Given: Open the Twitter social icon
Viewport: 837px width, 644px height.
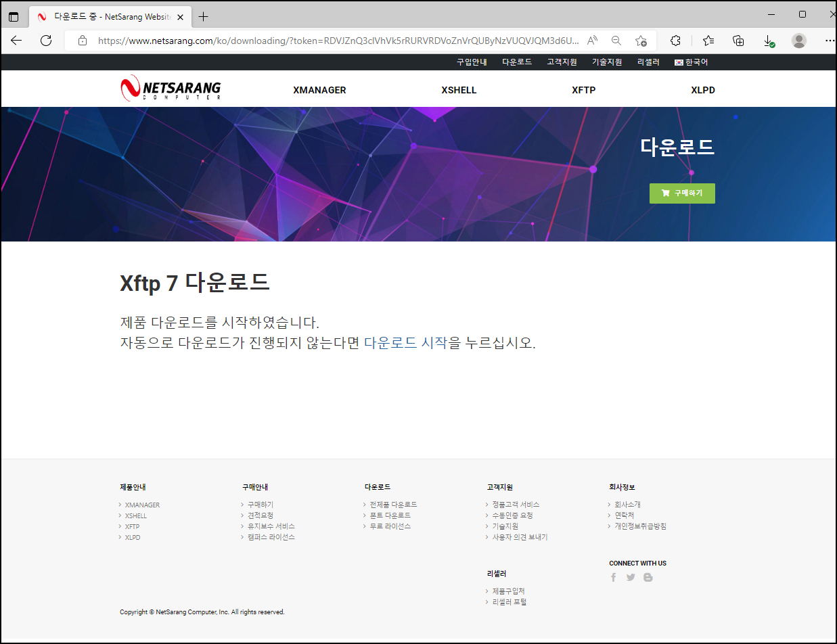Looking at the screenshot, I should pos(631,577).
